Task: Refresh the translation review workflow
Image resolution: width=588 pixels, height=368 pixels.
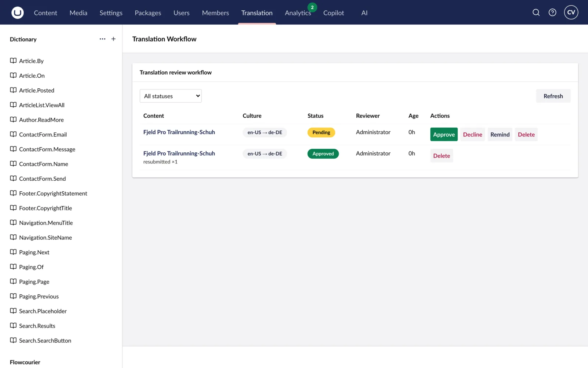Action: click(x=553, y=96)
